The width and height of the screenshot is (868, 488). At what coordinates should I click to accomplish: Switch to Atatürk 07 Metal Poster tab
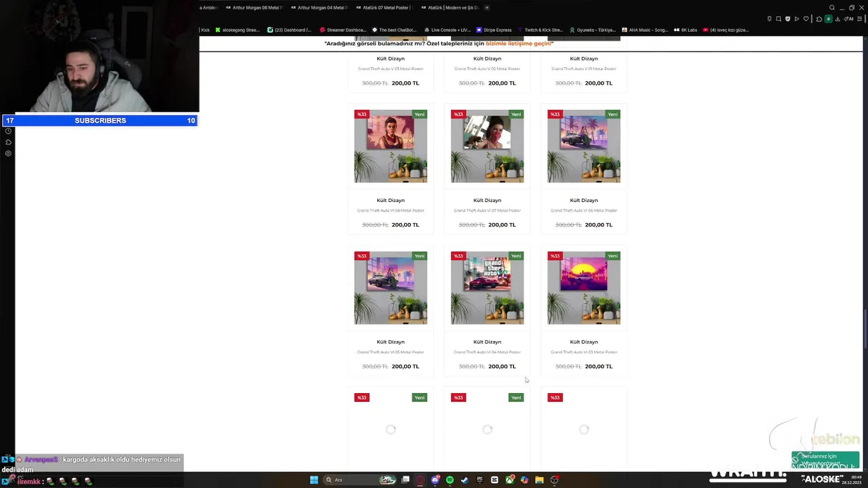pos(384,7)
